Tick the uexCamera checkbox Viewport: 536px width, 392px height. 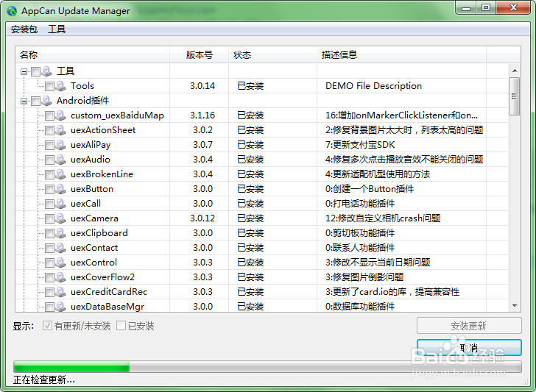[x=49, y=218]
